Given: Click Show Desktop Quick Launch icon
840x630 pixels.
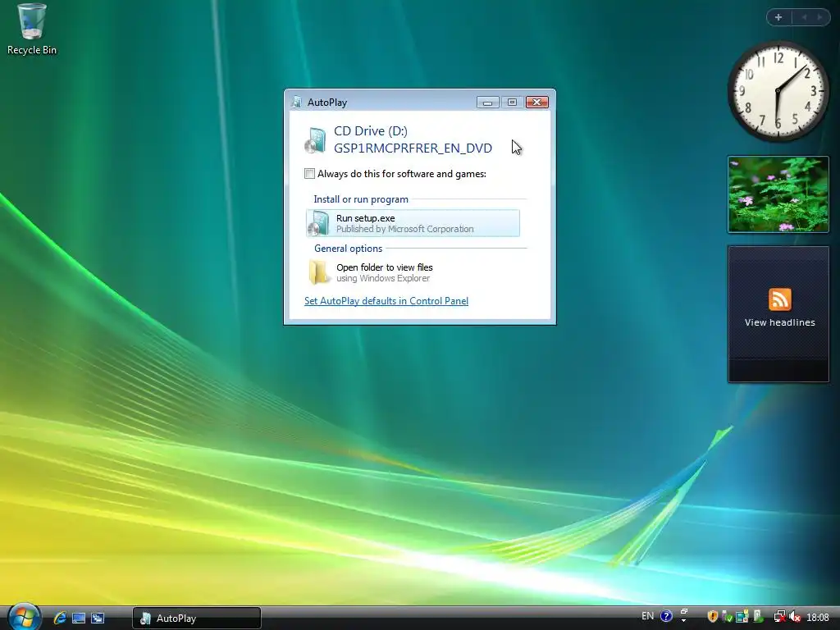Looking at the screenshot, I should click(x=79, y=618).
